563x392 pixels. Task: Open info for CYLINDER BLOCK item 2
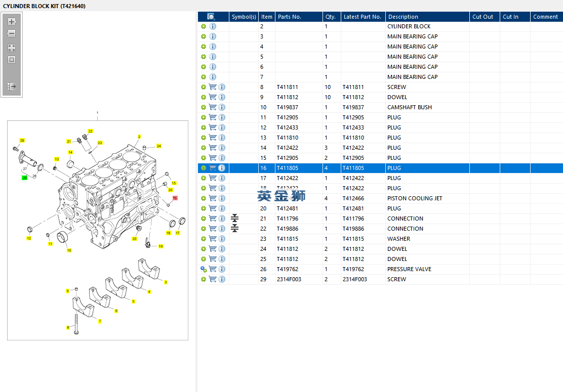pos(213,26)
